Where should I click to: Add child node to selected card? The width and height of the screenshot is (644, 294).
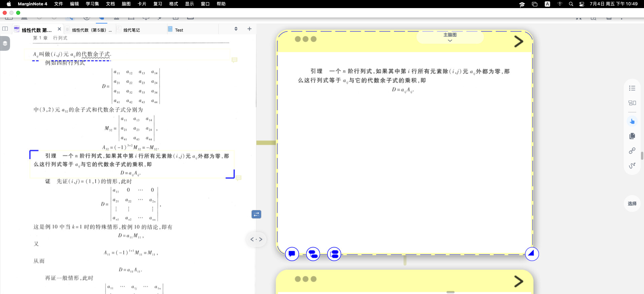313,254
